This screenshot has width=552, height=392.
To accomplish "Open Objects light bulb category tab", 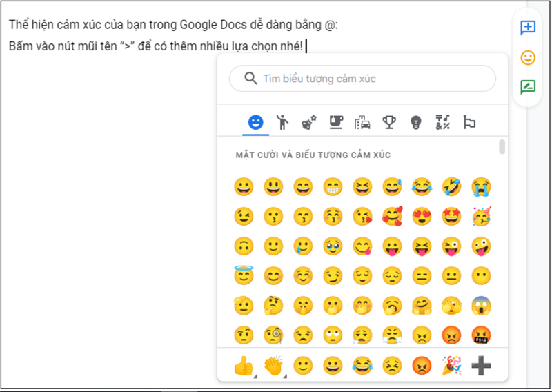I will (x=416, y=123).
